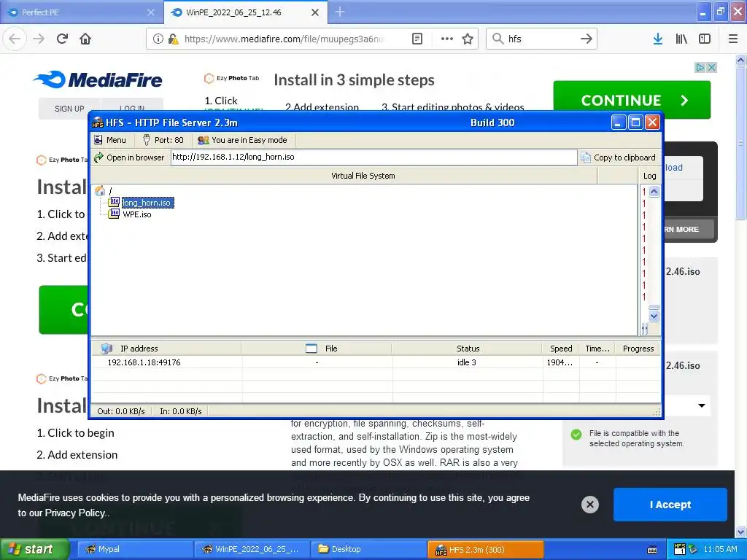Reload the page with refresh icon
Image resolution: width=747 pixels, height=560 pixels.
[x=63, y=39]
